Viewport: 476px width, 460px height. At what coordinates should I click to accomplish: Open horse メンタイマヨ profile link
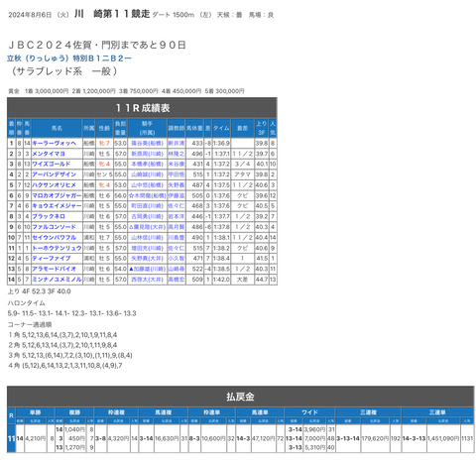pyautogui.click(x=49, y=154)
